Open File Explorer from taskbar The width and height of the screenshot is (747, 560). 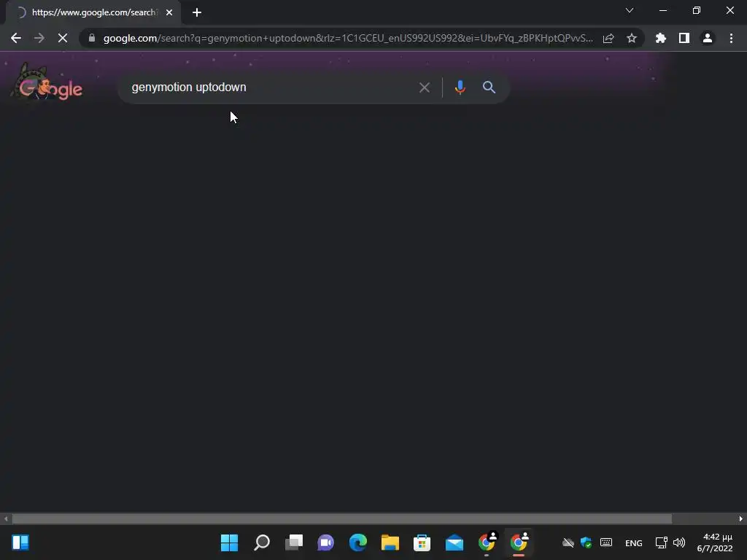(390, 542)
